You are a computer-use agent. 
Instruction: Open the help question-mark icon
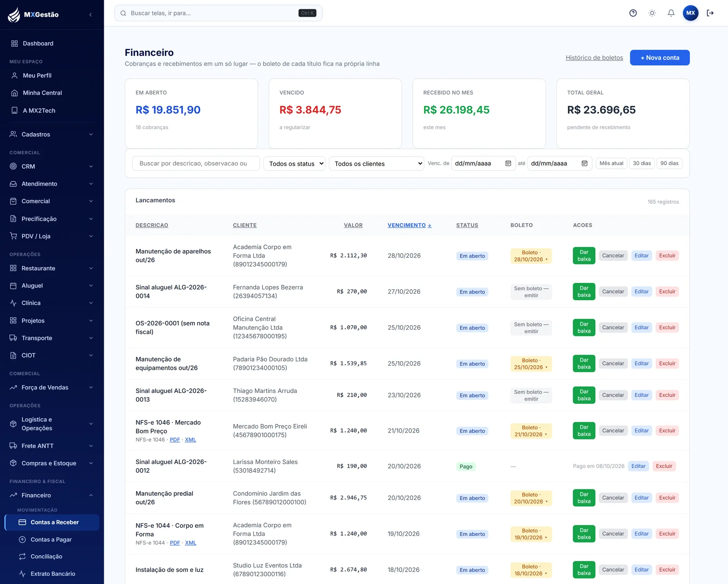[633, 13]
